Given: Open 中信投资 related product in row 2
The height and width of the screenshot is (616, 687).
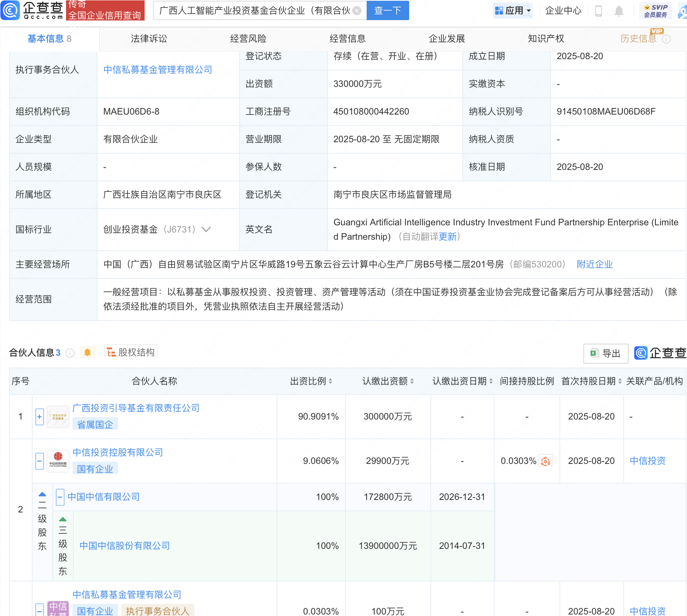Looking at the screenshot, I should point(648,461).
